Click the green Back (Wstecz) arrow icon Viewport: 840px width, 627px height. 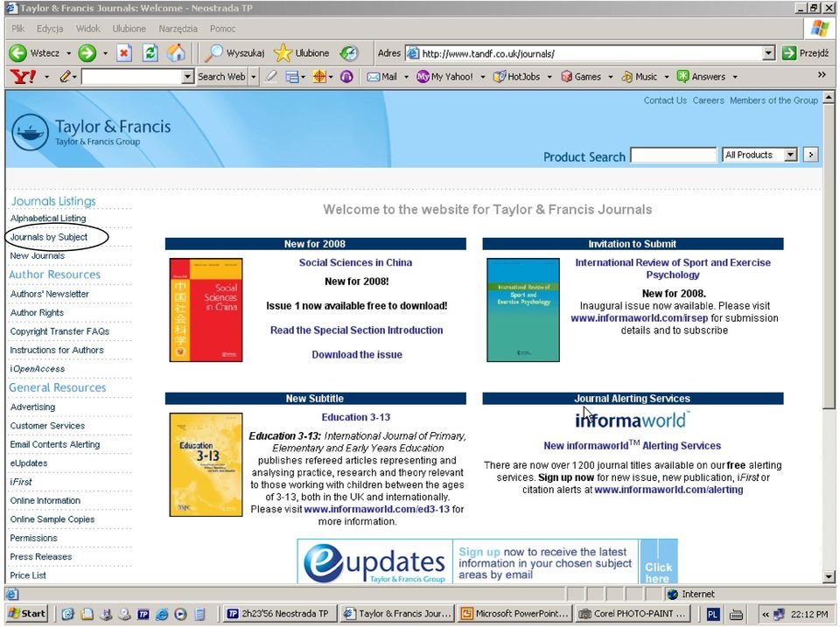click(17, 53)
